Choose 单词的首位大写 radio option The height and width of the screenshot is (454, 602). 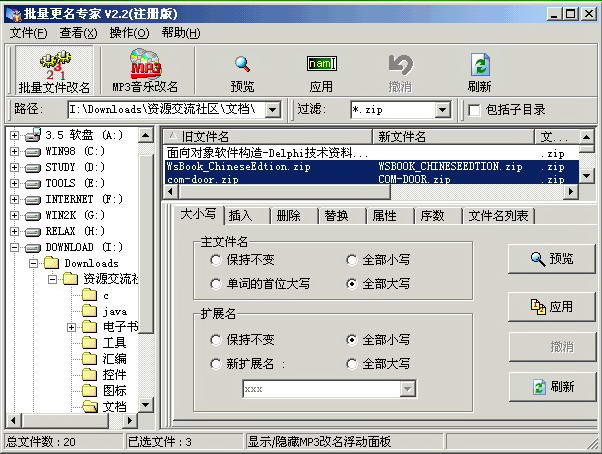coord(216,284)
